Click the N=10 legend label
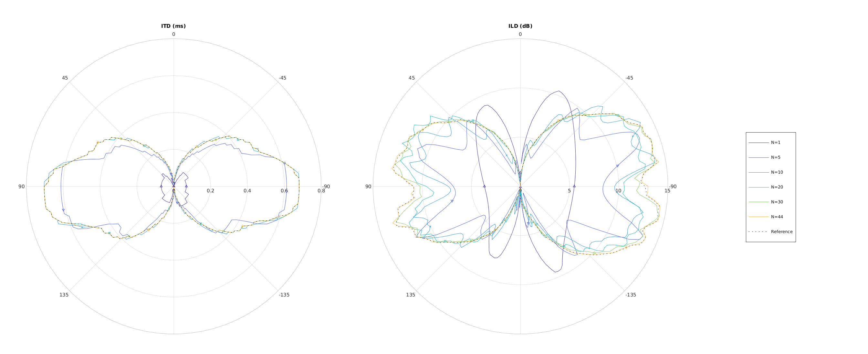The width and height of the screenshot is (868, 354). click(x=777, y=172)
